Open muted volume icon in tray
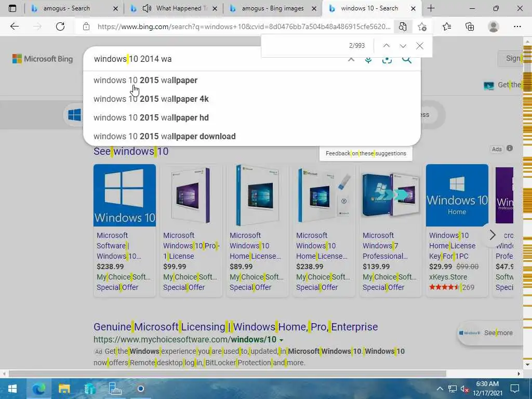 (464, 389)
